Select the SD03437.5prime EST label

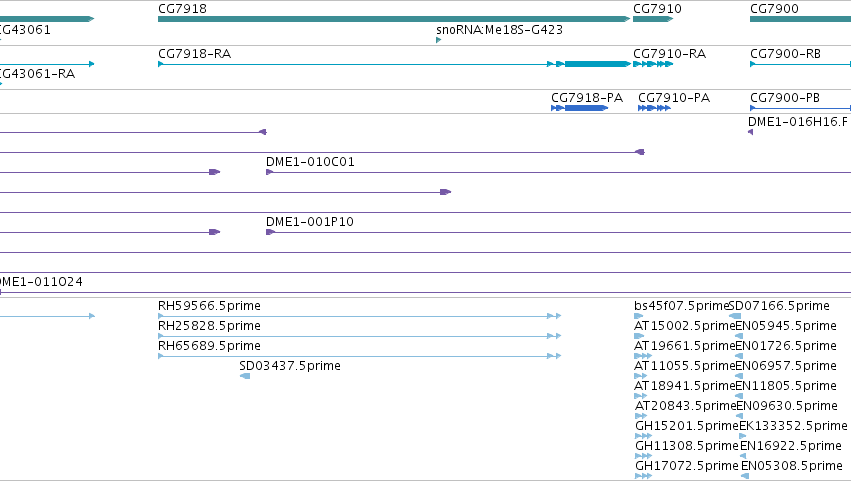290,366
